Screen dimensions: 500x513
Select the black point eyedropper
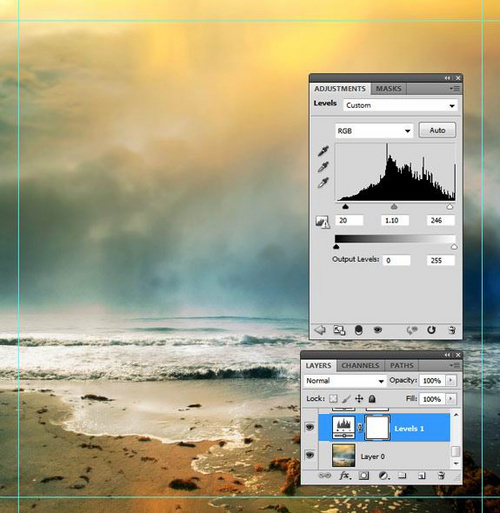(x=323, y=151)
